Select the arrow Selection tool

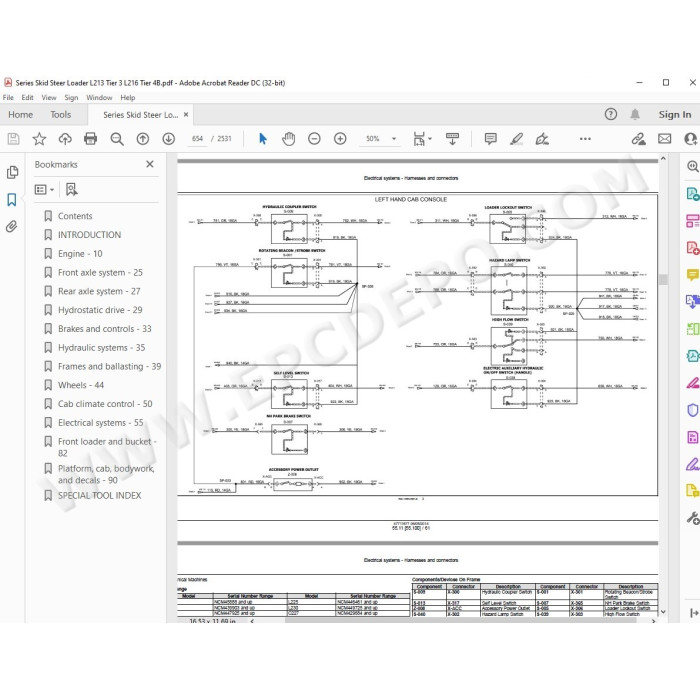[263, 139]
